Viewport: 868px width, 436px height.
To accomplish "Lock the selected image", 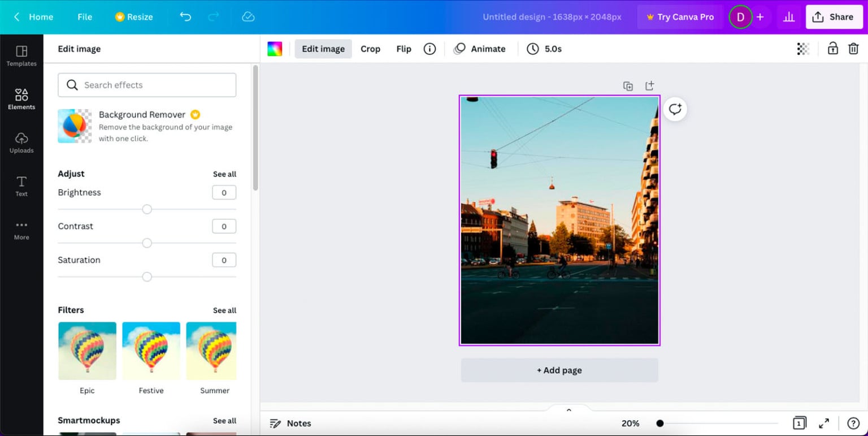I will 832,49.
